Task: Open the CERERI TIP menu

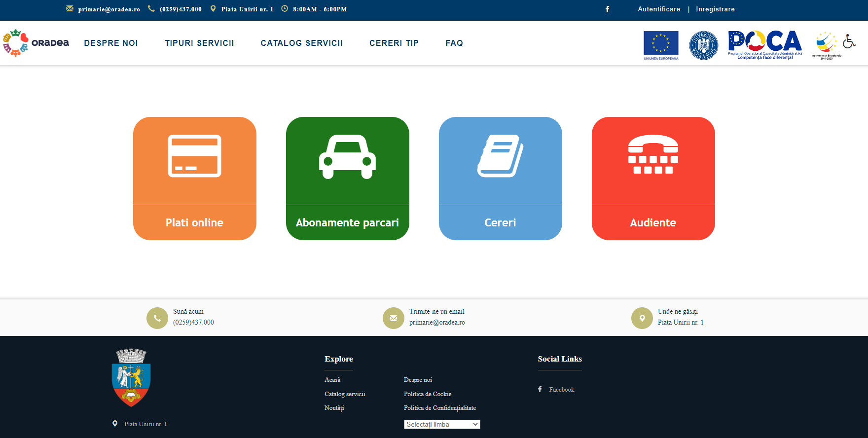Action: pos(394,43)
